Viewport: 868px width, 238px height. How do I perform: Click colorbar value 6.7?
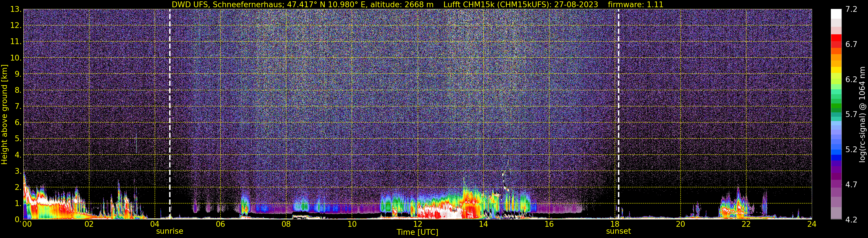click(x=851, y=44)
